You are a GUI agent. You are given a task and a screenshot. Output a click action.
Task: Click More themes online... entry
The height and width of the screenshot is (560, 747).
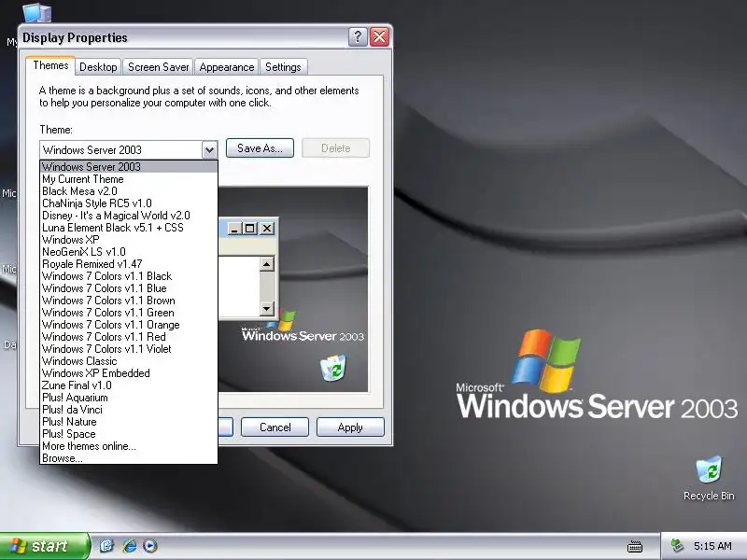point(129,446)
